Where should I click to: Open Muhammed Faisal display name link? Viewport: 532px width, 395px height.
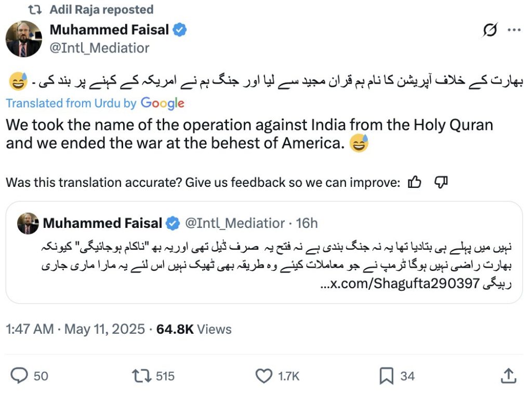[x=109, y=30]
